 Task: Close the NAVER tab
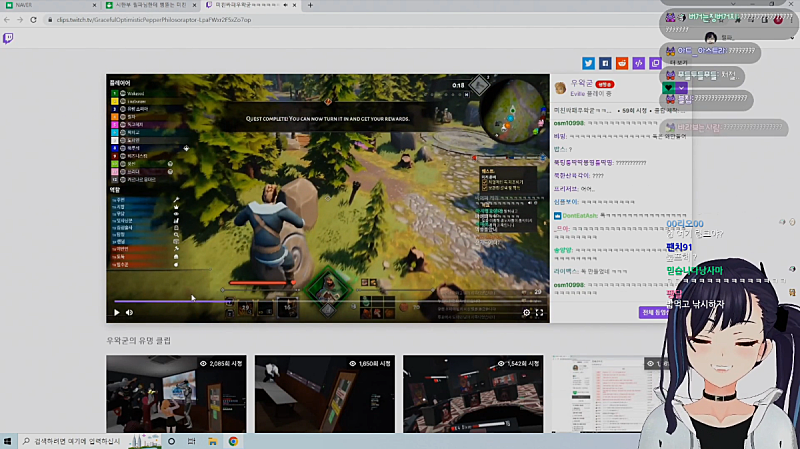94,5
